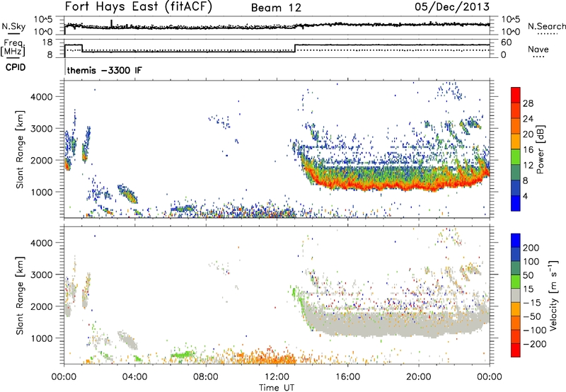Click the 12:00 time axis label
This screenshot has width=566, height=392.
point(277,377)
